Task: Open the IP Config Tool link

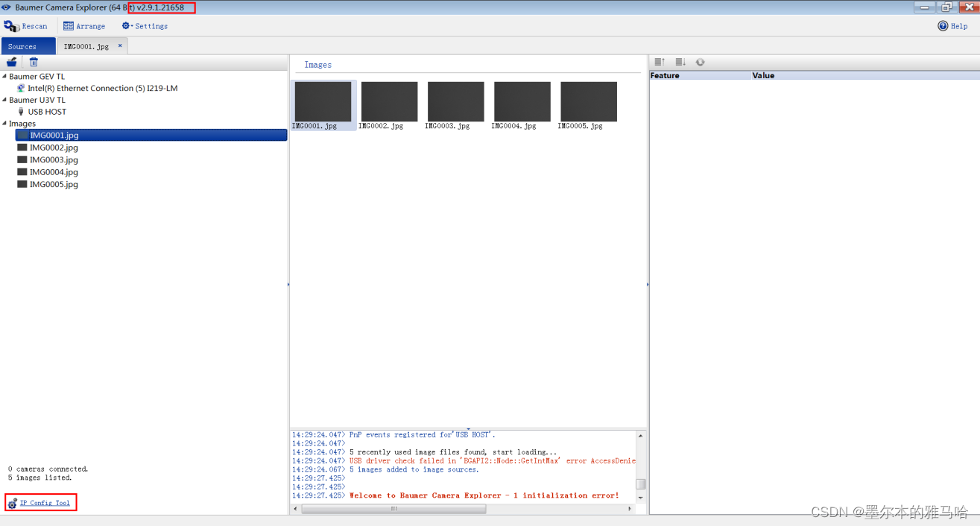Action: point(45,503)
